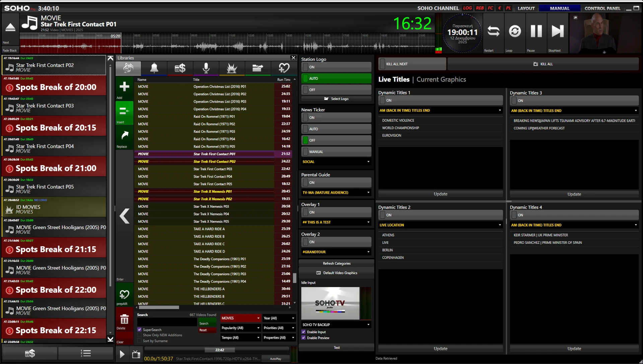Click the Delete trash icon
The image size is (643, 364).
(x=125, y=319)
